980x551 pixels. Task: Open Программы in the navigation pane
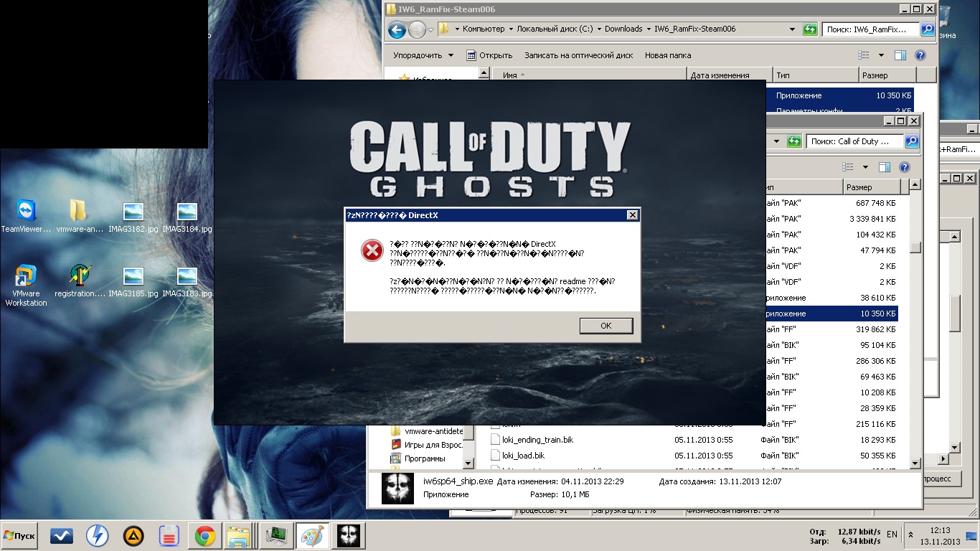(x=418, y=458)
